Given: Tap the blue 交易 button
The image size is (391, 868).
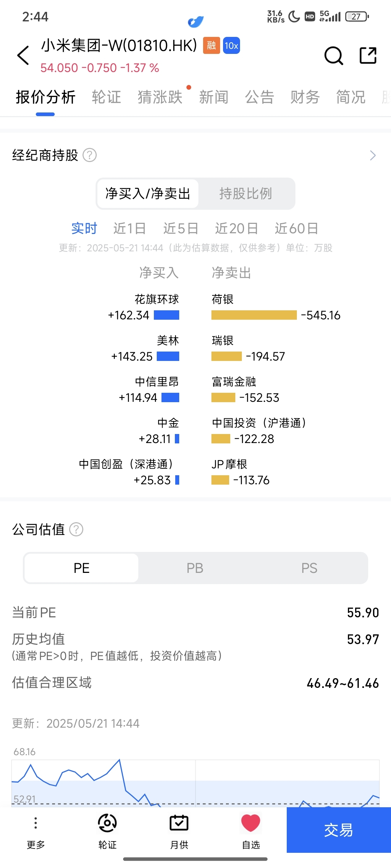Looking at the screenshot, I should pyautogui.click(x=339, y=830).
